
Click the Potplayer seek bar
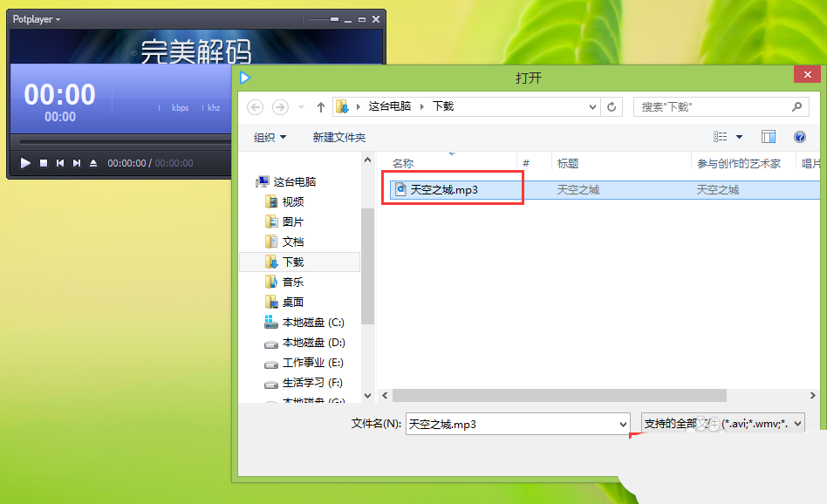tap(125, 141)
